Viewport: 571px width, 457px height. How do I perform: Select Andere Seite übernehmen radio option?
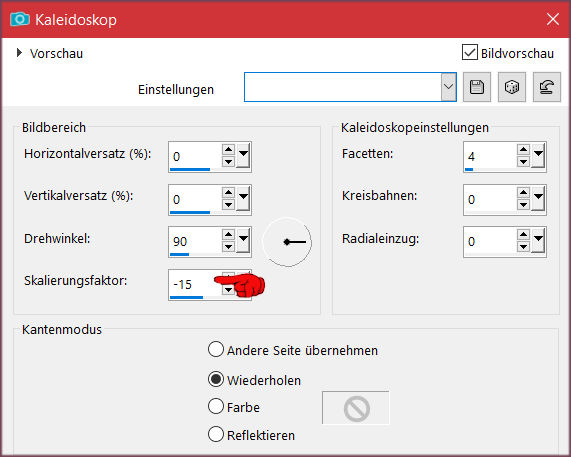click(216, 349)
